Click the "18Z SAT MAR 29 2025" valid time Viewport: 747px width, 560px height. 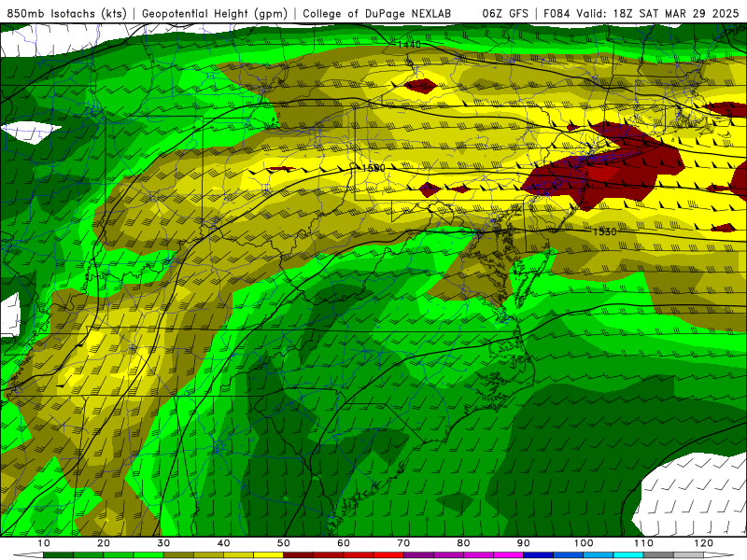coord(675,13)
